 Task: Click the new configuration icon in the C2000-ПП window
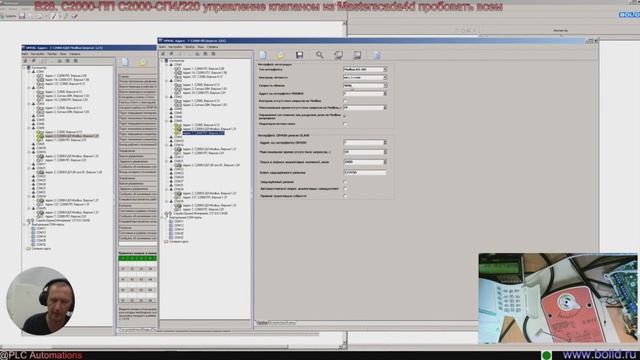click(x=263, y=55)
